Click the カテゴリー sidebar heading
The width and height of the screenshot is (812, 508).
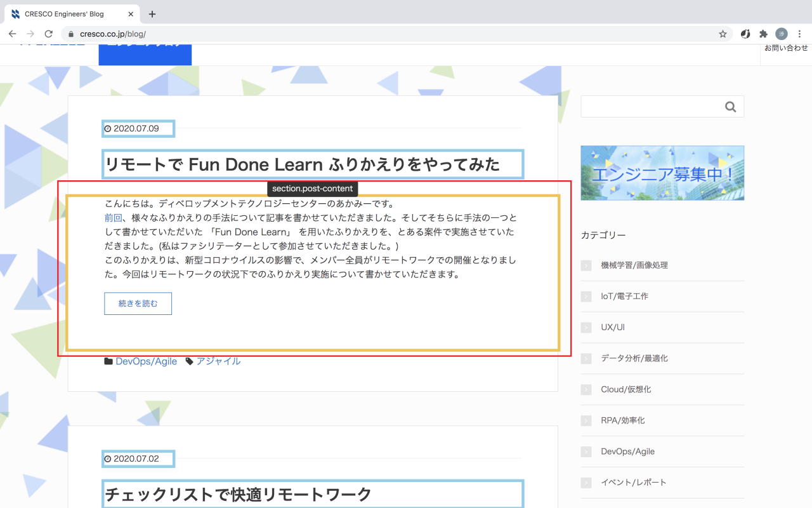point(603,236)
